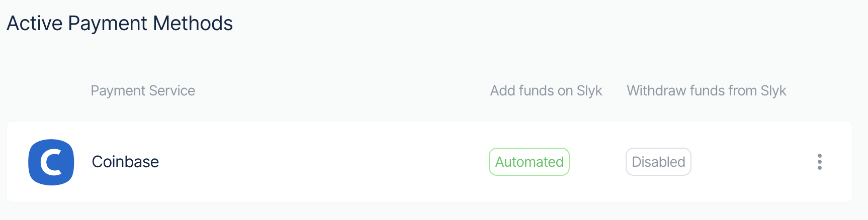Select the Disabled label under Withdraw funds
868x220 pixels.
point(658,162)
